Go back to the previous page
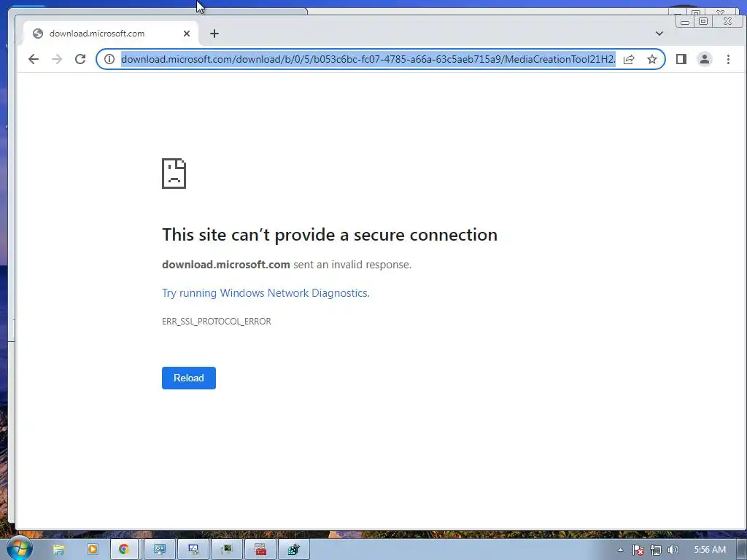Screen dimensions: 747x560 (34, 59)
